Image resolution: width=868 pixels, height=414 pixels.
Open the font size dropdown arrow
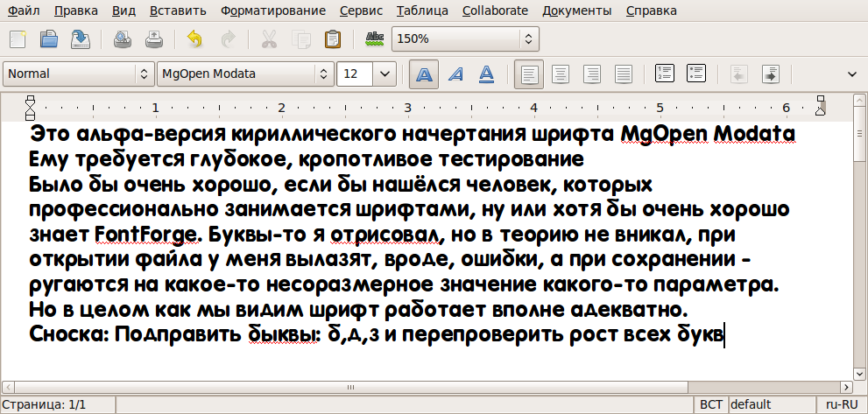point(385,74)
